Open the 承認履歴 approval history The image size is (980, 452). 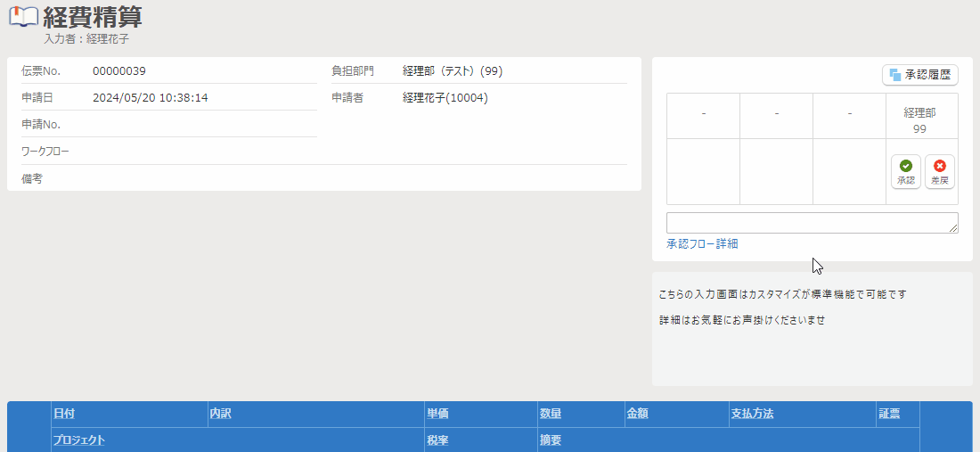point(919,75)
